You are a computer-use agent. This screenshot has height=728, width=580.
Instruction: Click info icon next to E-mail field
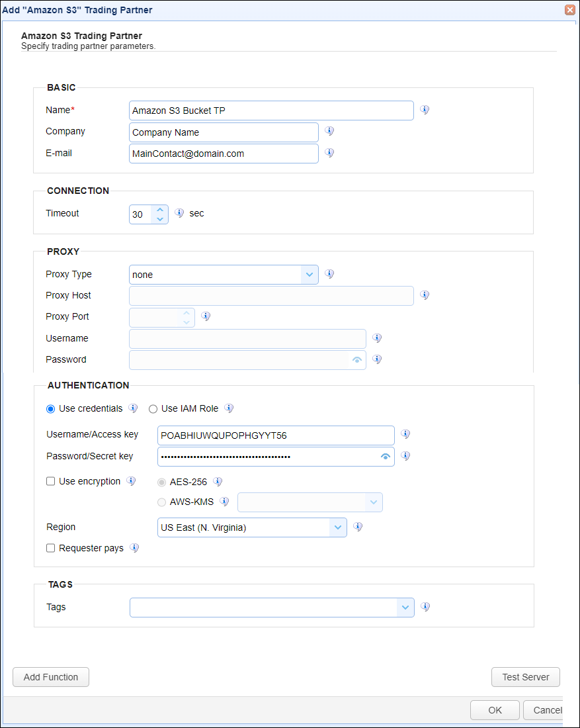[x=329, y=153]
